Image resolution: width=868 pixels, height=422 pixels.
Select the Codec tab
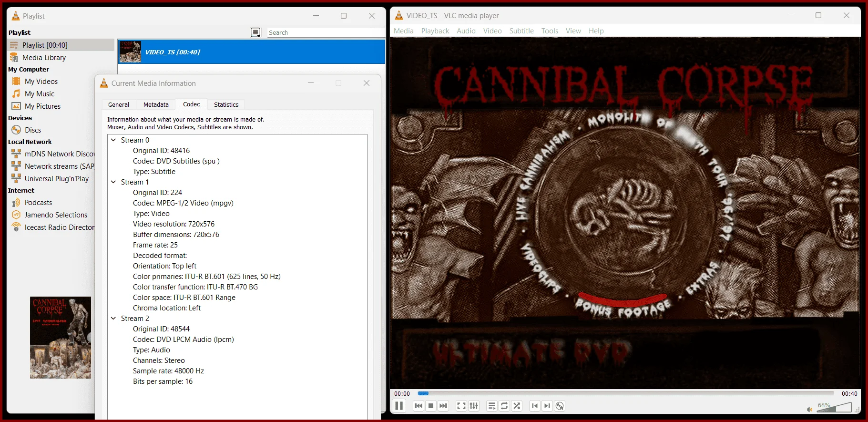coord(192,104)
